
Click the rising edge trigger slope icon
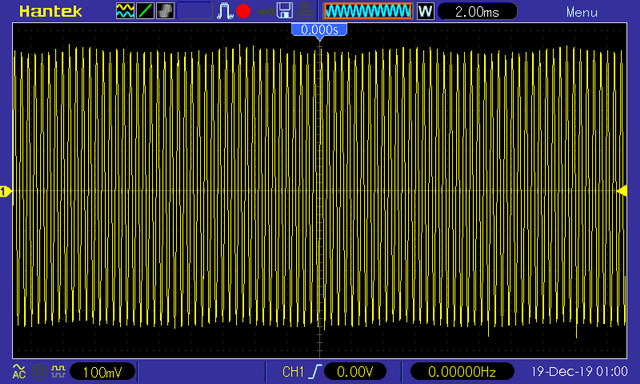tap(315, 372)
